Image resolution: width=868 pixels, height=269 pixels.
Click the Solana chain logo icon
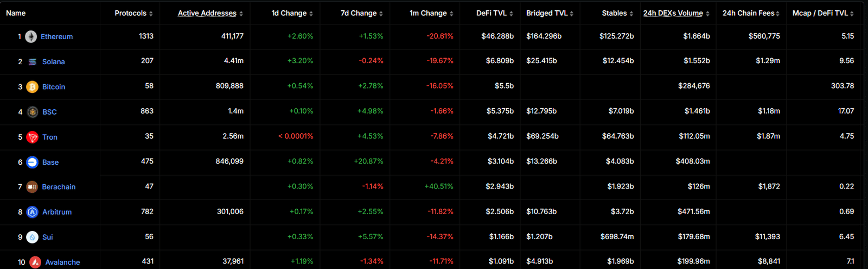point(33,62)
